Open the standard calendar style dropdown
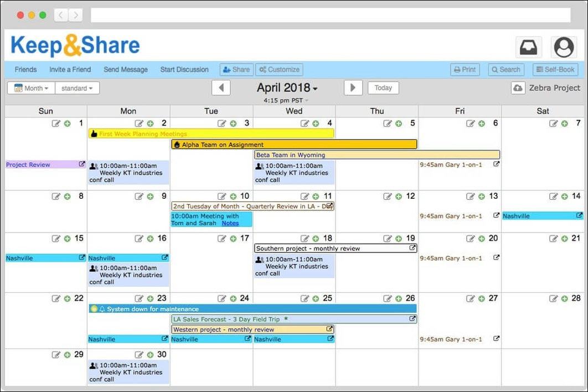 (77, 87)
